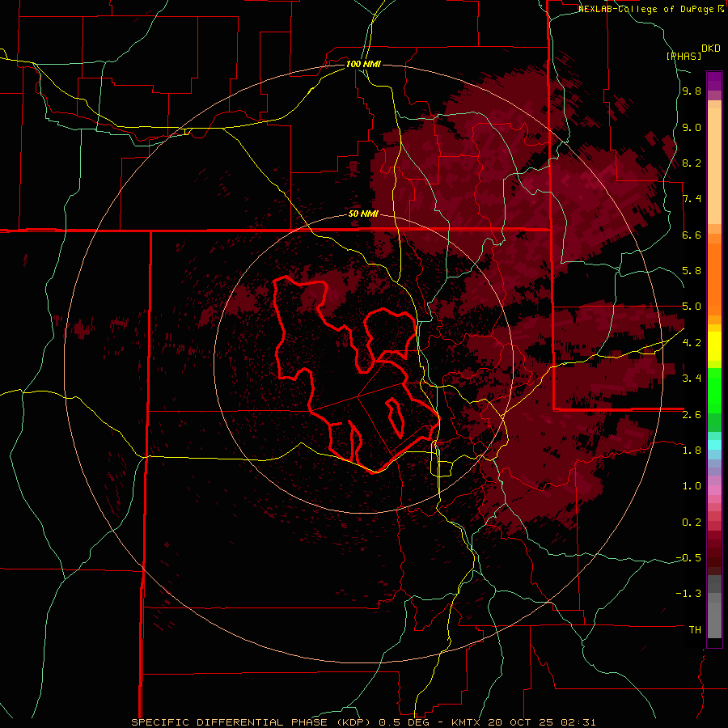
Task: Click the 1.0 value on the scale
Action: [692, 486]
